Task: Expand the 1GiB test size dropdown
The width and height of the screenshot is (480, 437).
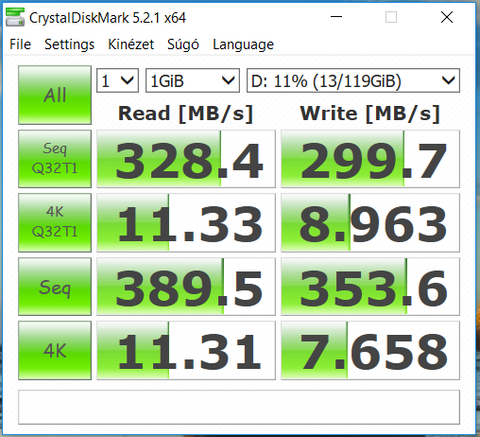Action: 192,81
